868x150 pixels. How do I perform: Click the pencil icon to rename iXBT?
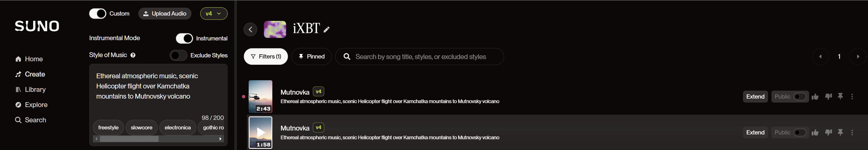coord(326,29)
